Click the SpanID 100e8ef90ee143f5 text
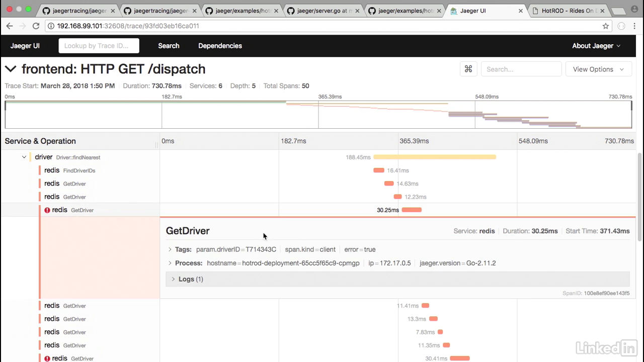Viewport: 644px width, 362px height. [x=596, y=293]
